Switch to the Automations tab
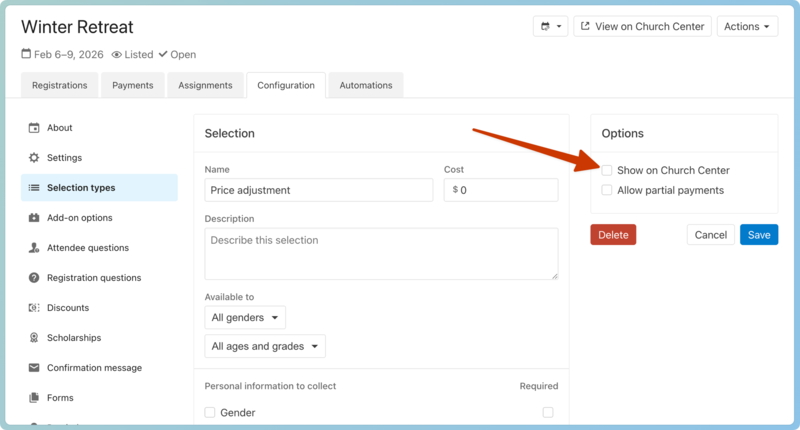This screenshot has height=430, width=800. 366,86
